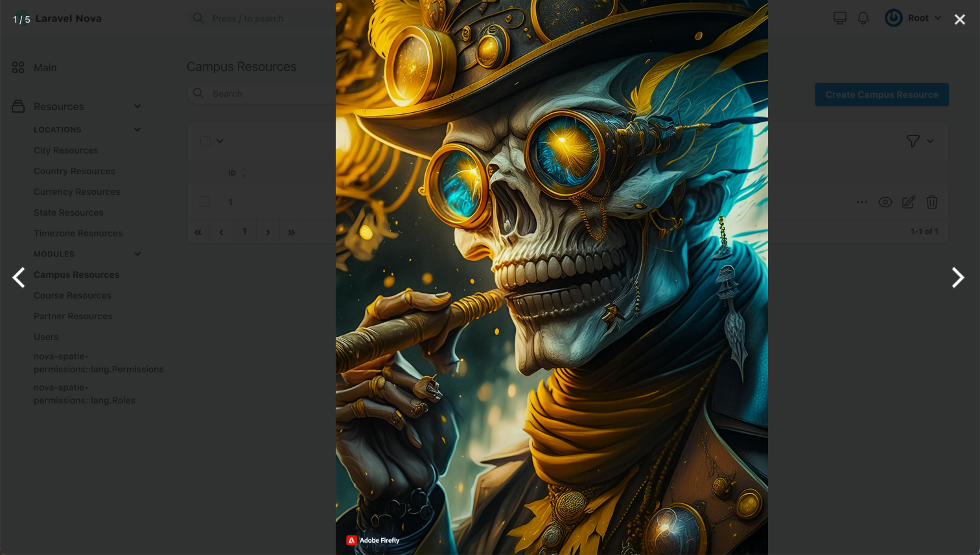Click the Create Campus Resource button
980x555 pixels.
click(881, 95)
